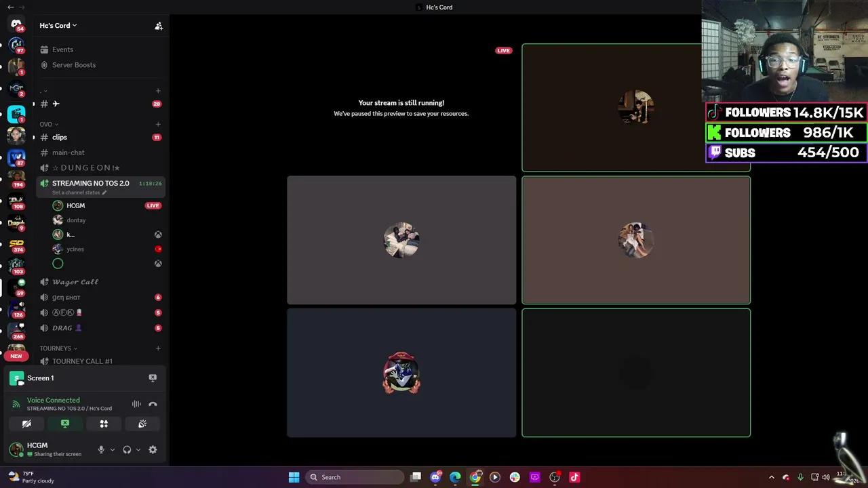
Task: Open noise suppression waveform icon
Action: click(136, 404)
